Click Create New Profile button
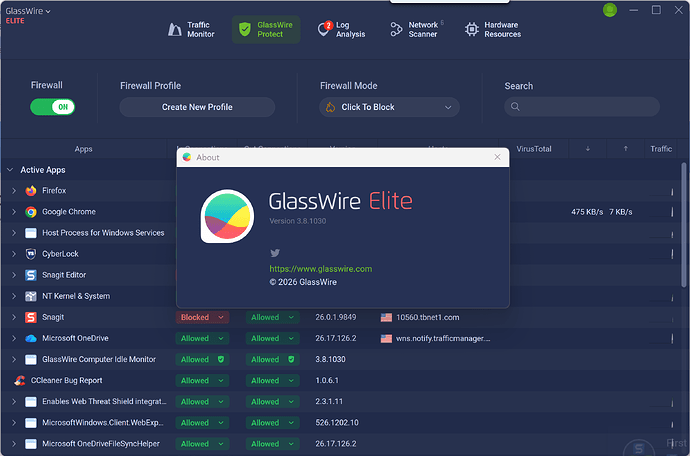 [x=197, y=107]
